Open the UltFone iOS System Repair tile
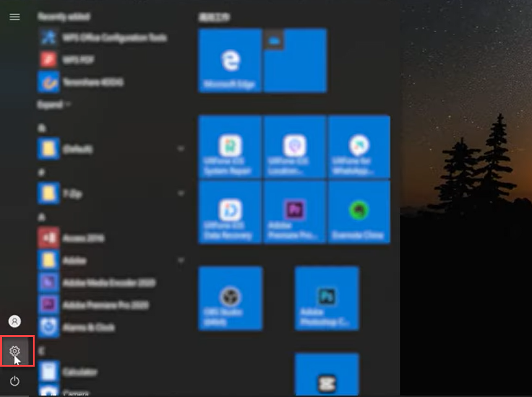The image size is (532, 397). click(230, 147)
